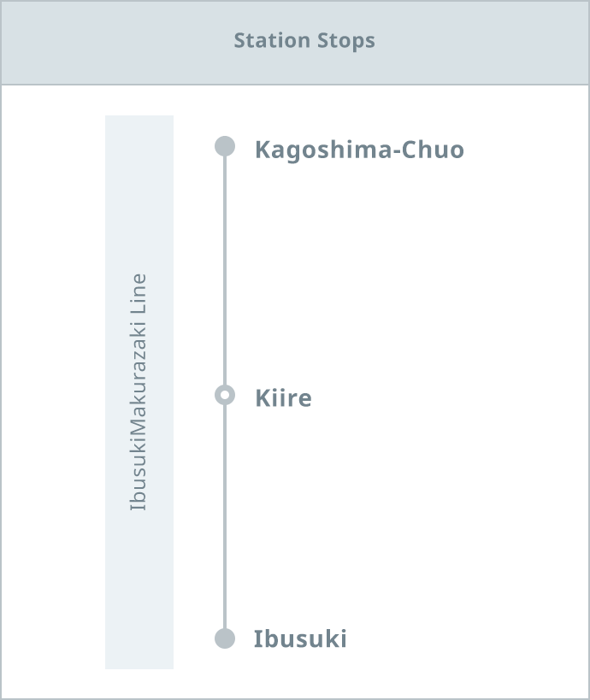The height and width of the screenshot is (700, 590).
Task: Select the Kagoshima-Chuo station name
Action: [x=359, y=150]
